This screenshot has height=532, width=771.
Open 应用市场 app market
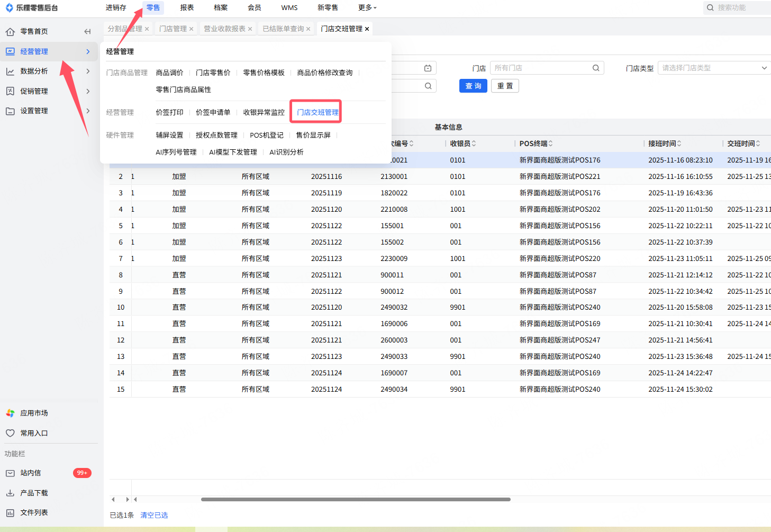[34, 413]
